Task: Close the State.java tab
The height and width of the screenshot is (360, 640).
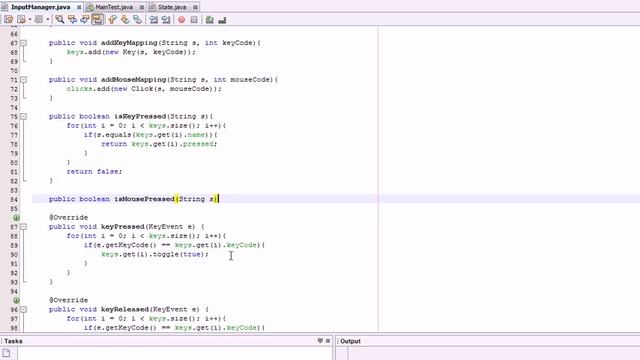Action: [x=195, y=7]
